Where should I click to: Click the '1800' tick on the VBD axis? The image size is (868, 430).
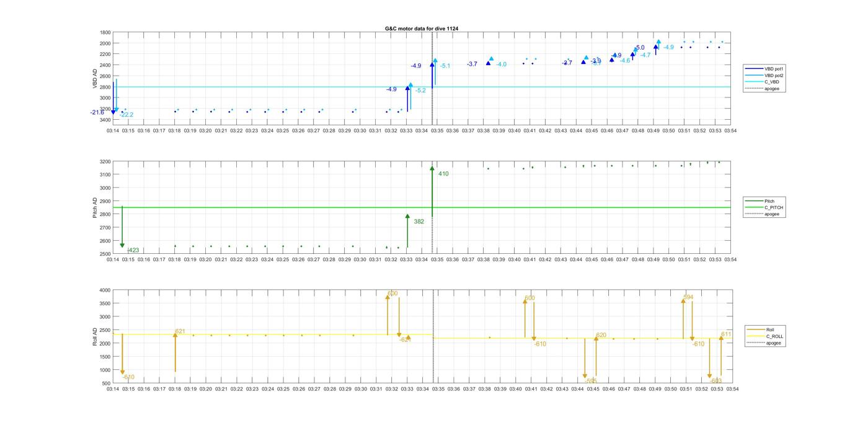105,33
